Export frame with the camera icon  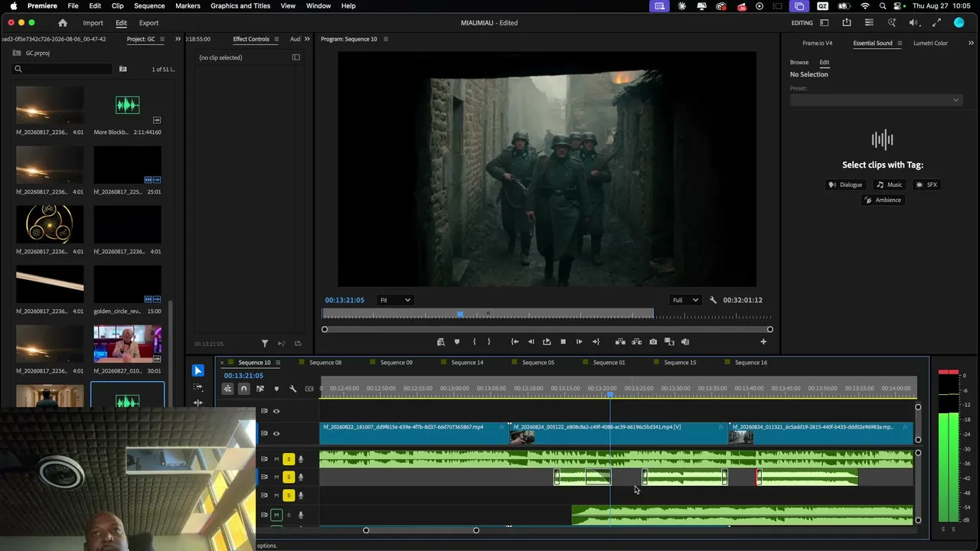(x=653, y=342)
